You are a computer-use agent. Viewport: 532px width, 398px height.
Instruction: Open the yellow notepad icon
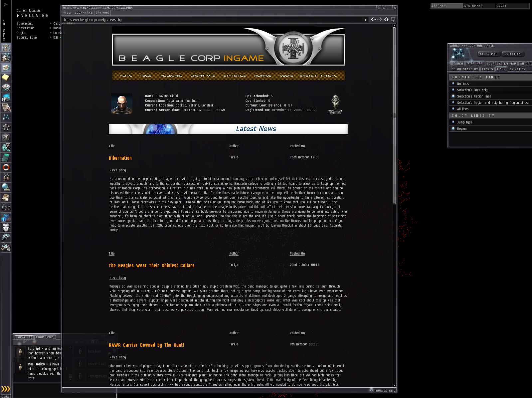click(x=6, y=78)
